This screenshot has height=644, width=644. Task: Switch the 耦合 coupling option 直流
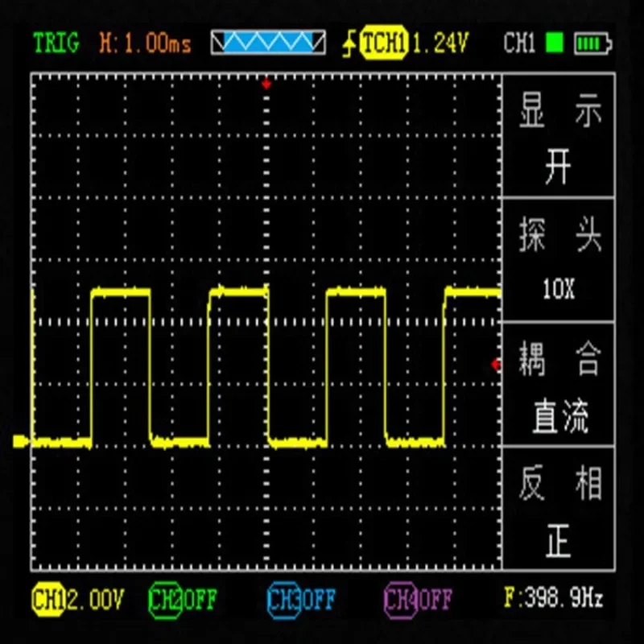[559, 385]
